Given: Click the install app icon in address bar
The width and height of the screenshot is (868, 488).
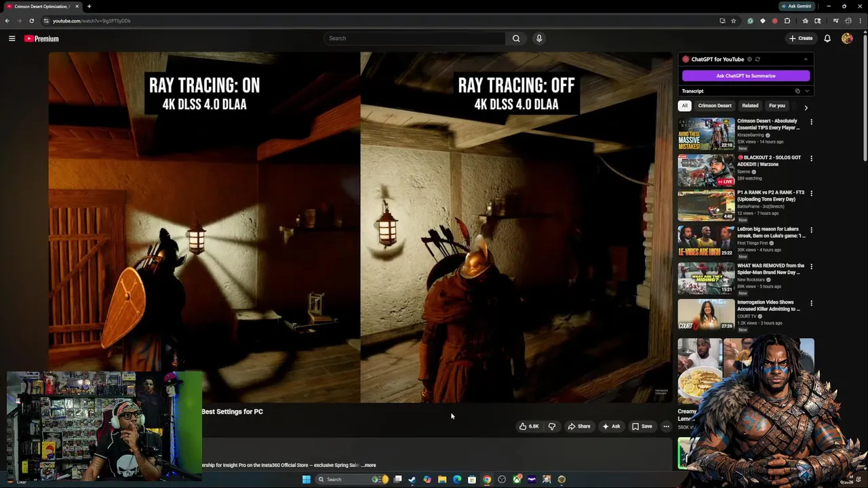Looking at the screenshot, I should [x=722, y=21].
